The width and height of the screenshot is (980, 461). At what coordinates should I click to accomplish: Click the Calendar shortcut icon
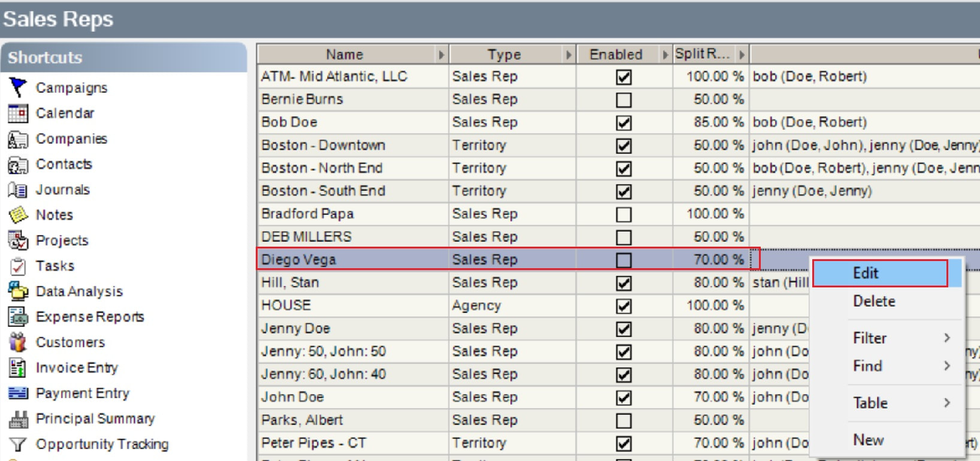(18, 113)
